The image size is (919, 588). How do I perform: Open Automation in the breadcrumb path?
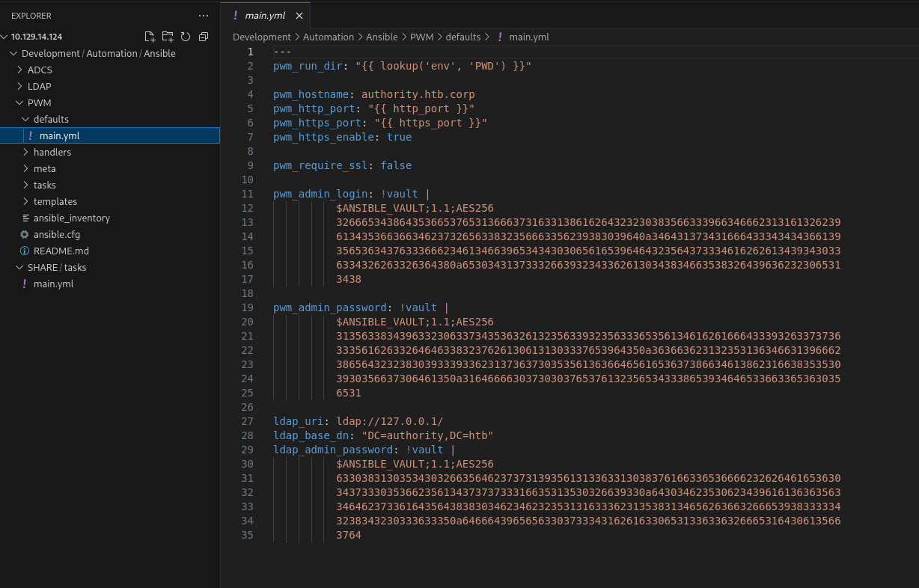coord(329,37)
